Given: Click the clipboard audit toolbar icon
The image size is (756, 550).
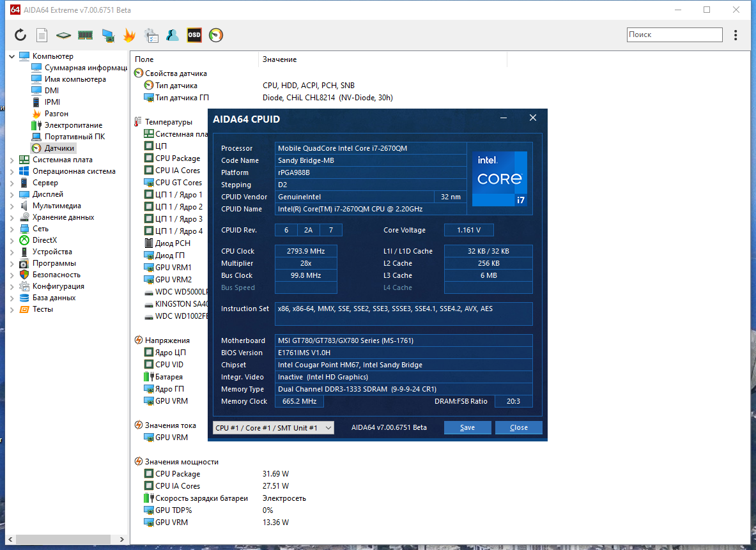Looking at the screenshot, I should 151,35.
